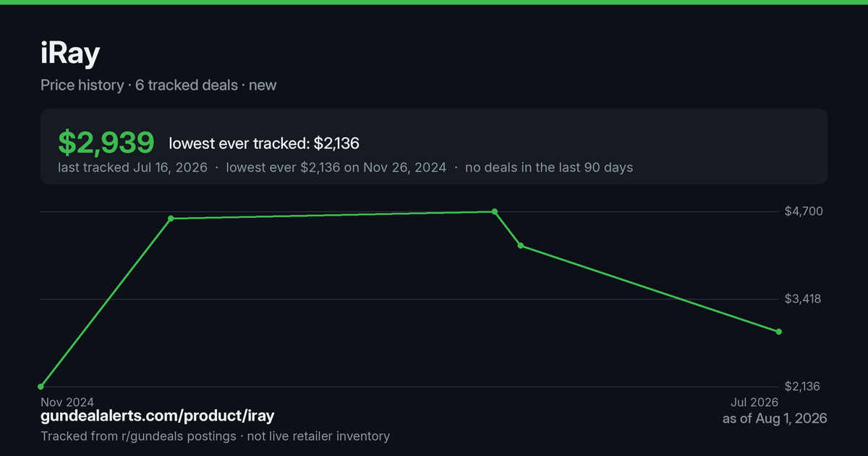Viewport: 868px width, 456px height.
Task: Click the 'Tracked from r/gundeals postings' disclaimer
Action: click(138, 436)
